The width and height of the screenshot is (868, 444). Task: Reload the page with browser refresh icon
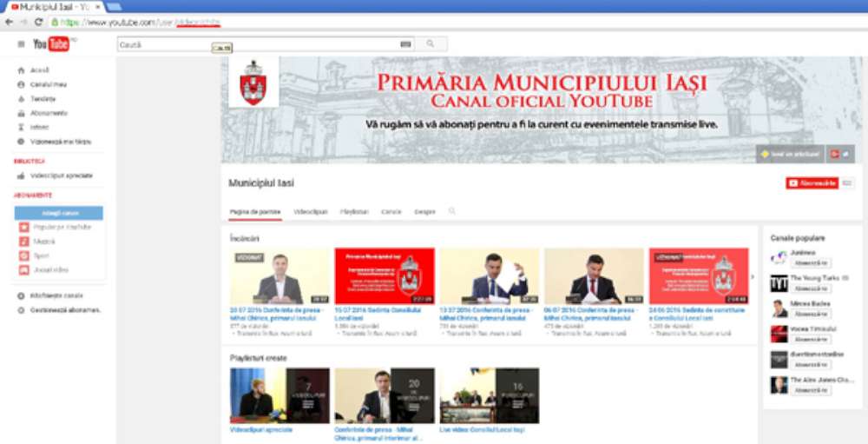(39, 23)
